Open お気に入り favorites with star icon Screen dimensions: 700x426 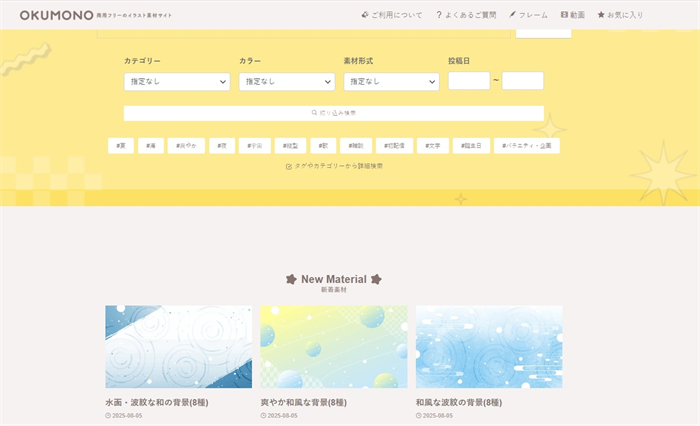620,15
